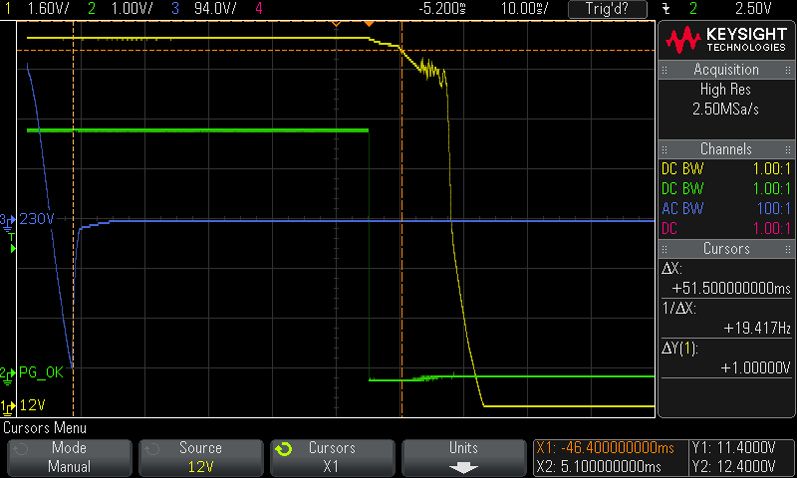797x478 pixels.
Task: Click the timebase 10.00 per division value
Action: click(525, 8)
